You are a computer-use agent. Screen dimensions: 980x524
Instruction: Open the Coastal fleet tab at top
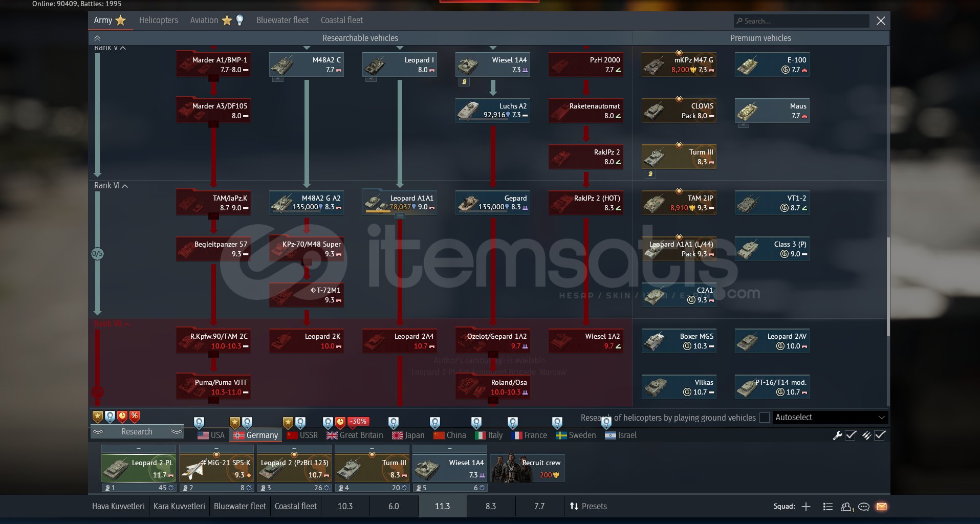click(342, 20)
